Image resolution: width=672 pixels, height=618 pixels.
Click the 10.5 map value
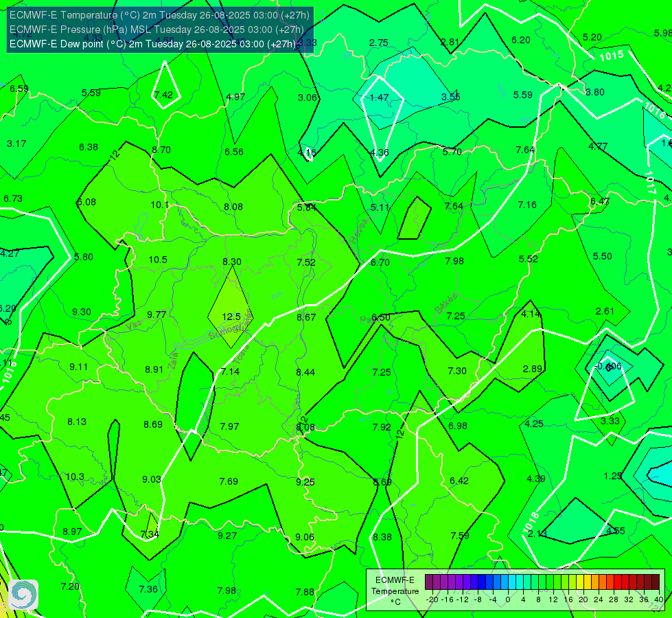(x=158, y=260)
